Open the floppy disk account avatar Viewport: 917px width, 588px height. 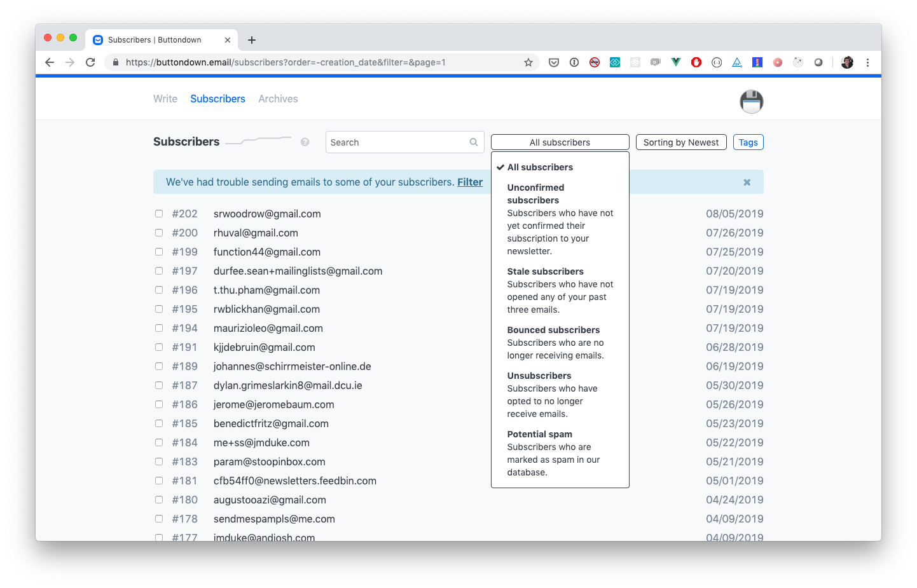point(751,102)
